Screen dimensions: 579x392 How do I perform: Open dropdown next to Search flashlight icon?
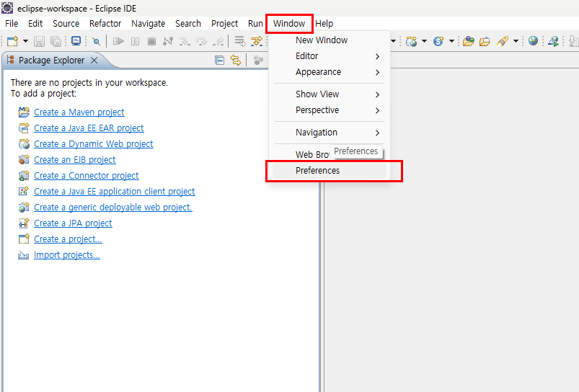516,41
